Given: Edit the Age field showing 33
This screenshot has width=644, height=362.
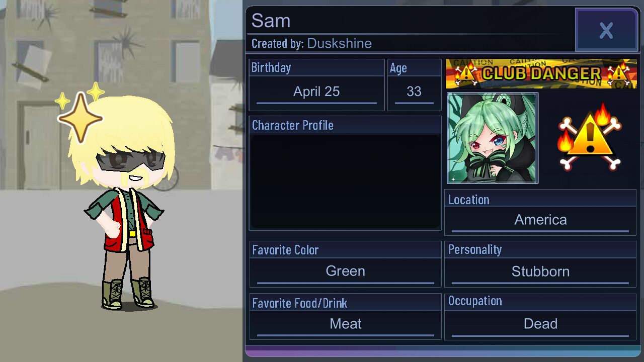Looking at the screenshot, I should coord(414,92).
